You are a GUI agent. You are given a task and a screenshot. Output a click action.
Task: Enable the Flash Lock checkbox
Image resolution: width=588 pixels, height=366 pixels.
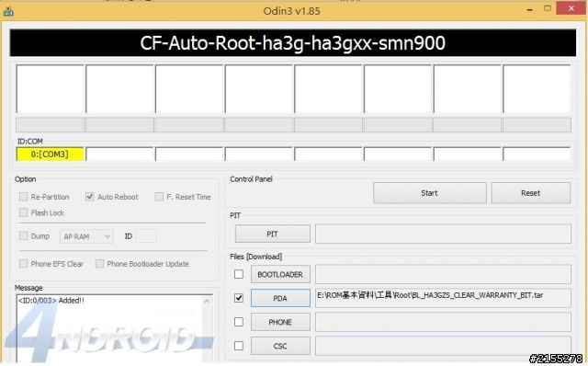pyautogui.click(x=23, y=212)
